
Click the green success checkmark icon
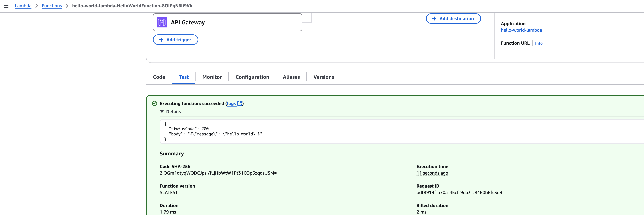pyautogui.click(x=155, y=103)
